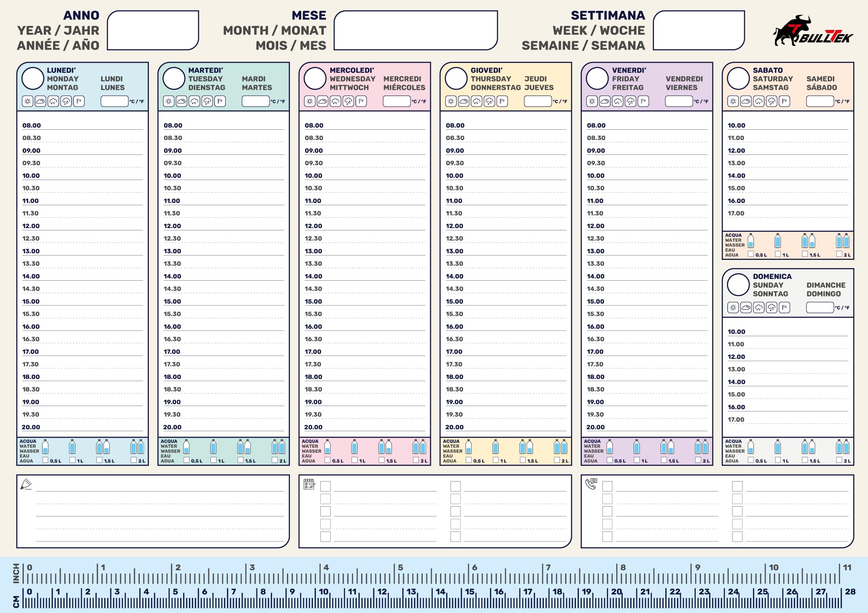
Task: Mark the sun icon under Giovedi'
Action: pyautogui.click(x=451, y=102)
